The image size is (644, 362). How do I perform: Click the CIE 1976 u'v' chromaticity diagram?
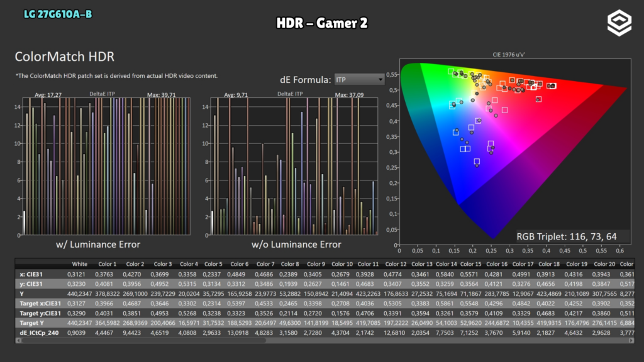(515, 151)
